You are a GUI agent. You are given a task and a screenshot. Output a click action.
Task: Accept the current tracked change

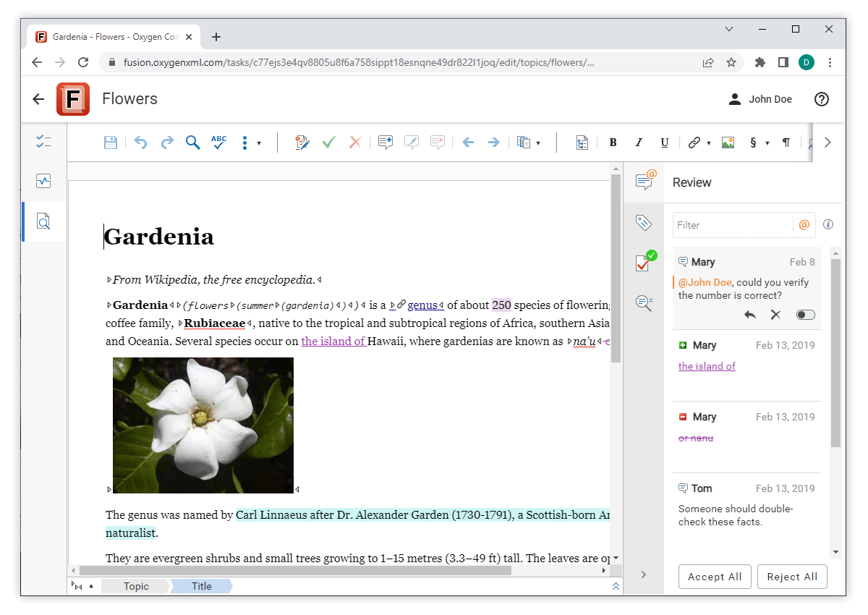click(x=329, y=143)
